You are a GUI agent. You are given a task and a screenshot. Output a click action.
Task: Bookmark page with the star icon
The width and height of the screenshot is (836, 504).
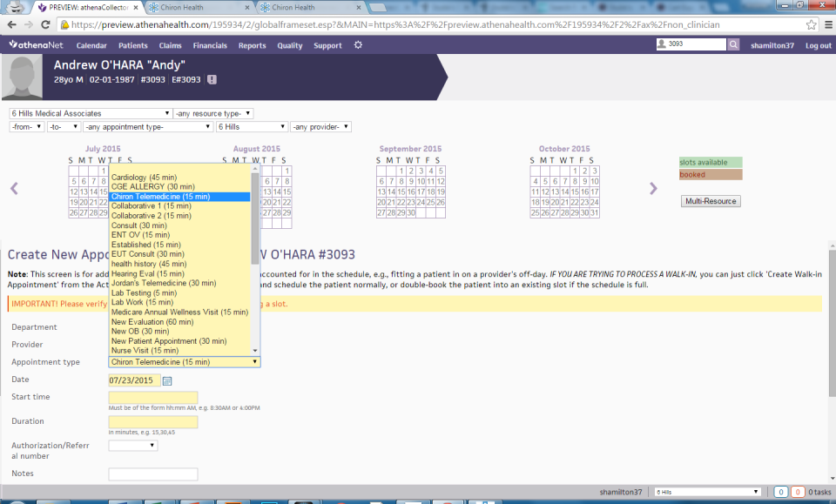(x=811, y=24)
